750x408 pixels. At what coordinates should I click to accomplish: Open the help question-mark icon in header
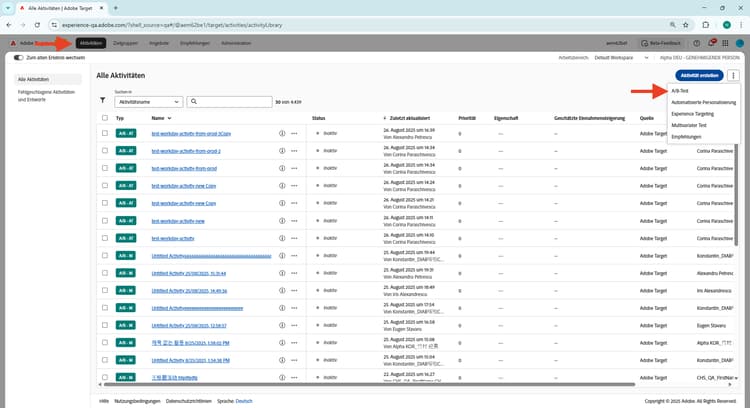pyautogui.click(x=696, y=43)
